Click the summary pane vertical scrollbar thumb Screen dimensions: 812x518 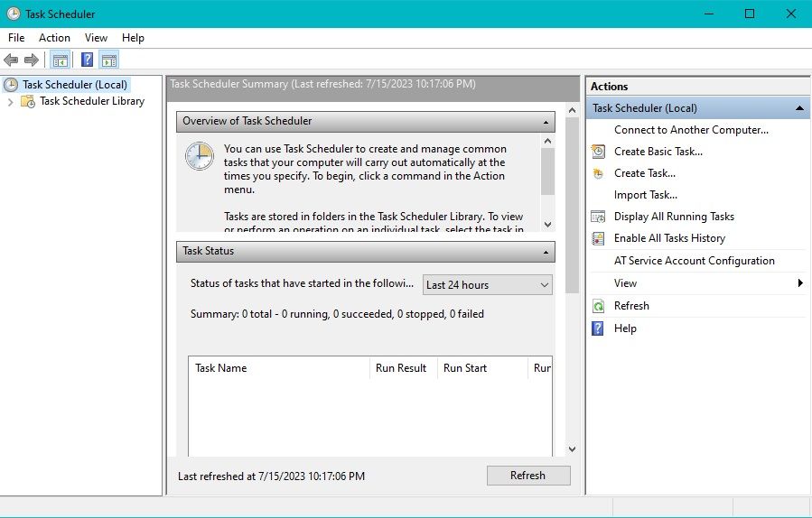(x=572, y=206)
